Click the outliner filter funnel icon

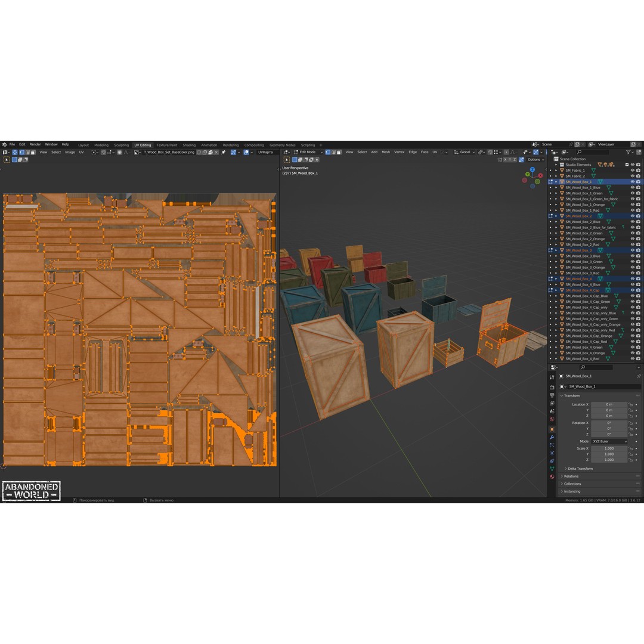[x=628, y=152]
